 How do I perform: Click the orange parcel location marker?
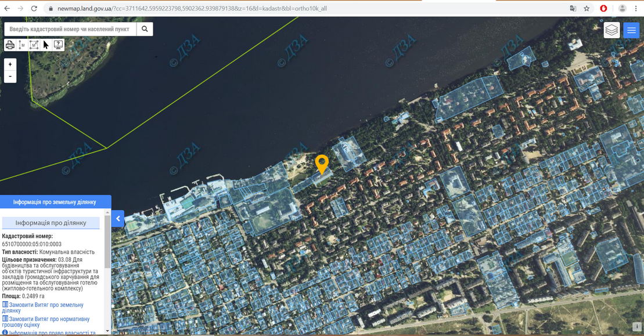(x=322, y=163)
